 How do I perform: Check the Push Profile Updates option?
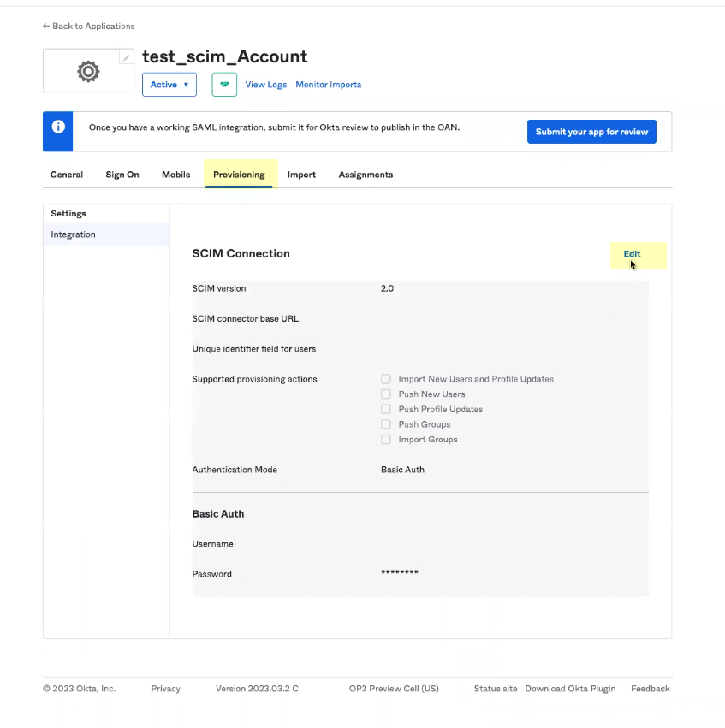pos(386,410)
